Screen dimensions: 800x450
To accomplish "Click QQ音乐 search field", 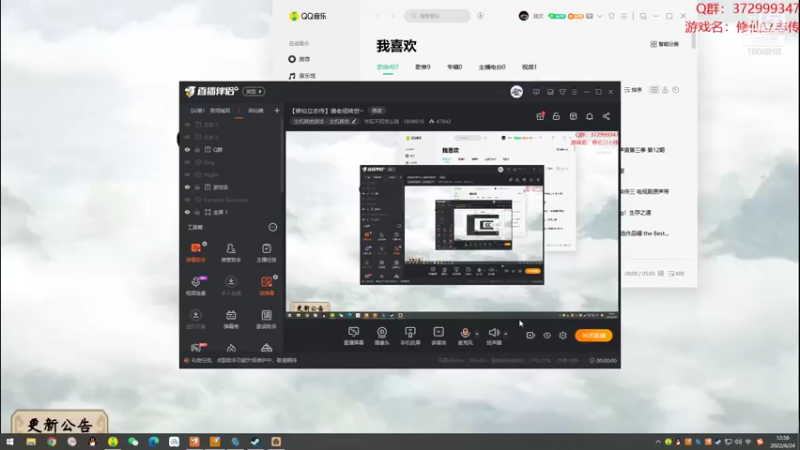I will tap(437, 16).
